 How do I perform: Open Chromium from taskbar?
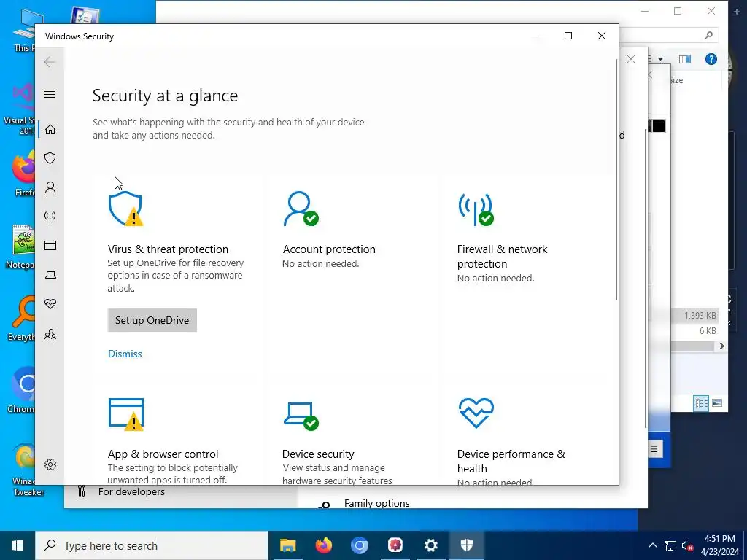359,545
